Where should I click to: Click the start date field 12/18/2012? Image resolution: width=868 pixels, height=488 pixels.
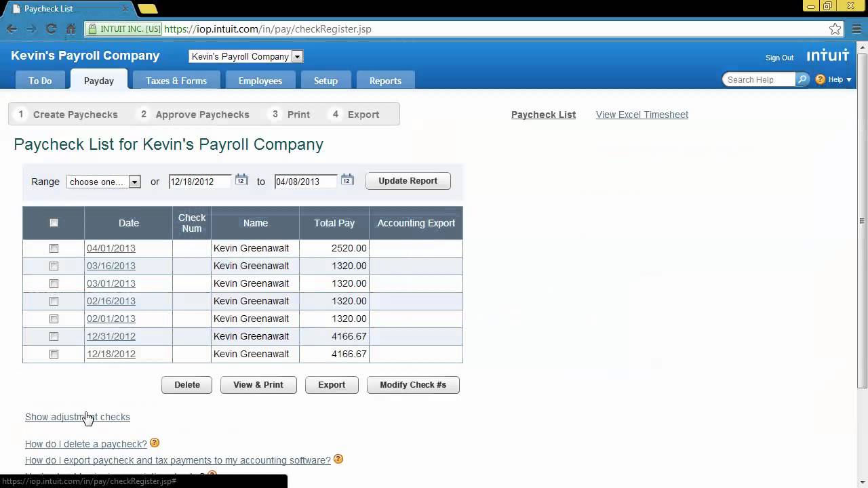coord(200,182)
